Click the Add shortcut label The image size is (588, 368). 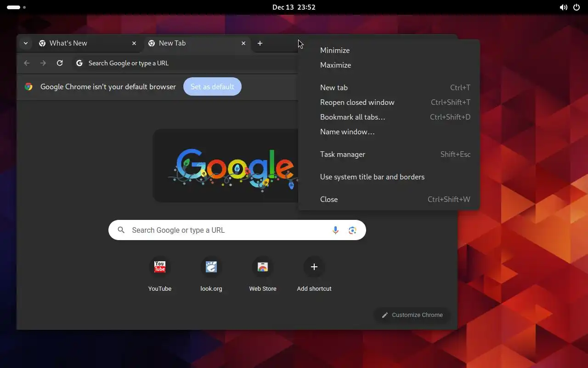(x=314, y=289)
